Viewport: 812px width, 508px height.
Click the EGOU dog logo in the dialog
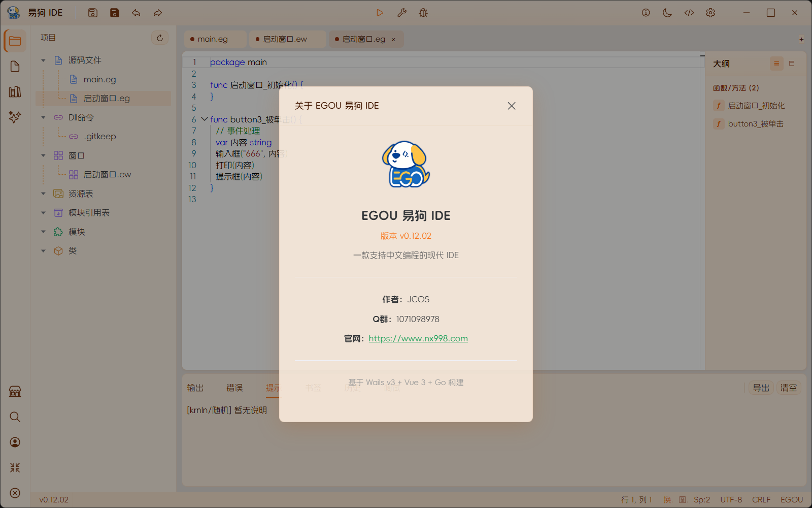(x=406, y=164)
